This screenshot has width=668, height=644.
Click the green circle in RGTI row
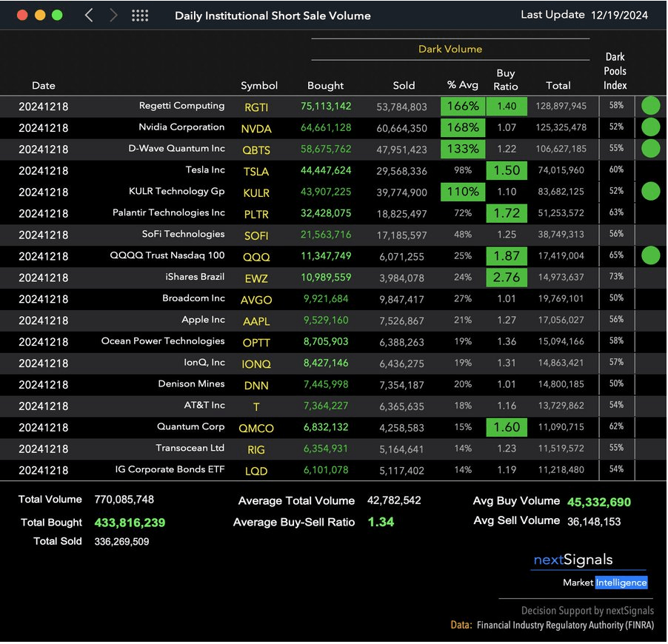[650, 106]
